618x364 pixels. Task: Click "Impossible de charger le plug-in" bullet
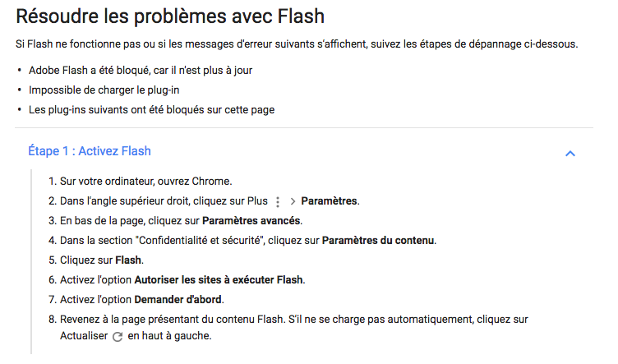click(104, 90)
